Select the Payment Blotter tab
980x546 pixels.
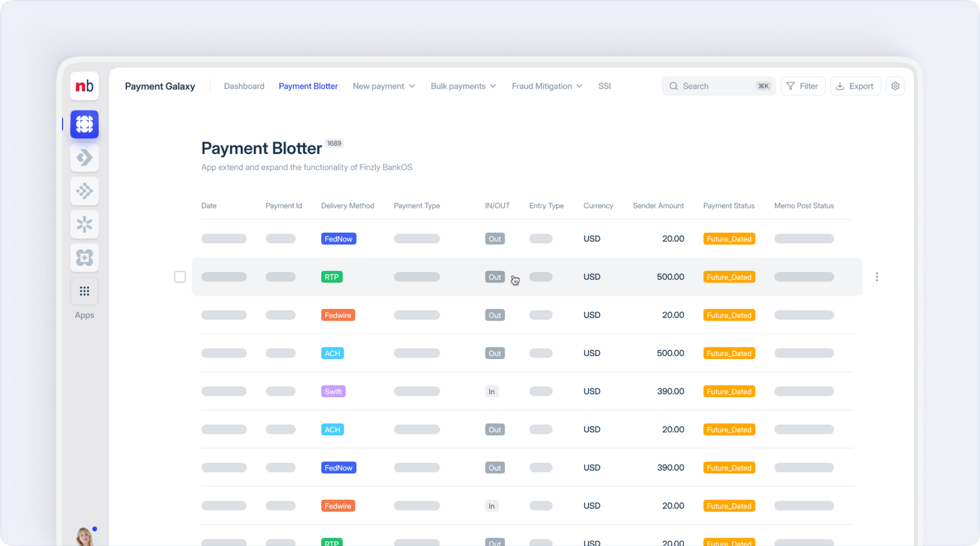click(308, 86)
